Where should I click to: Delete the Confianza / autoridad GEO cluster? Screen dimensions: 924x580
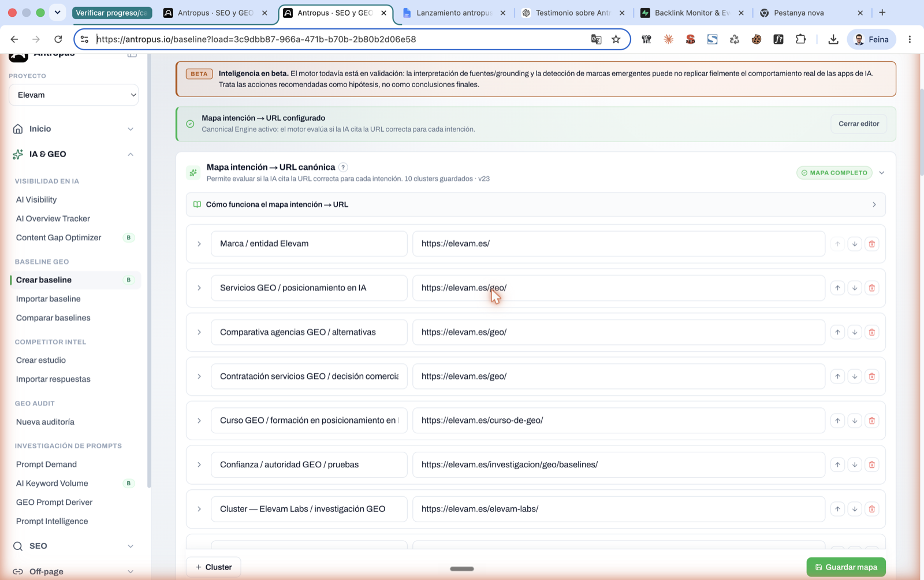[872, 464]
